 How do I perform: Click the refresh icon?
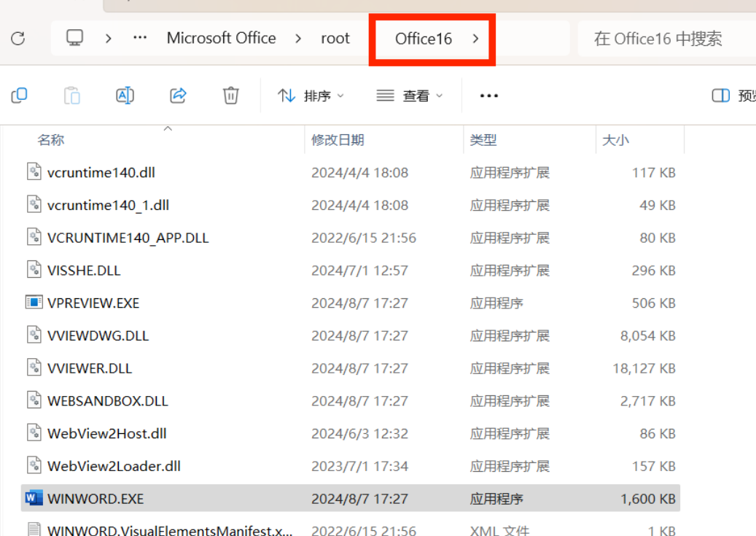18,38
